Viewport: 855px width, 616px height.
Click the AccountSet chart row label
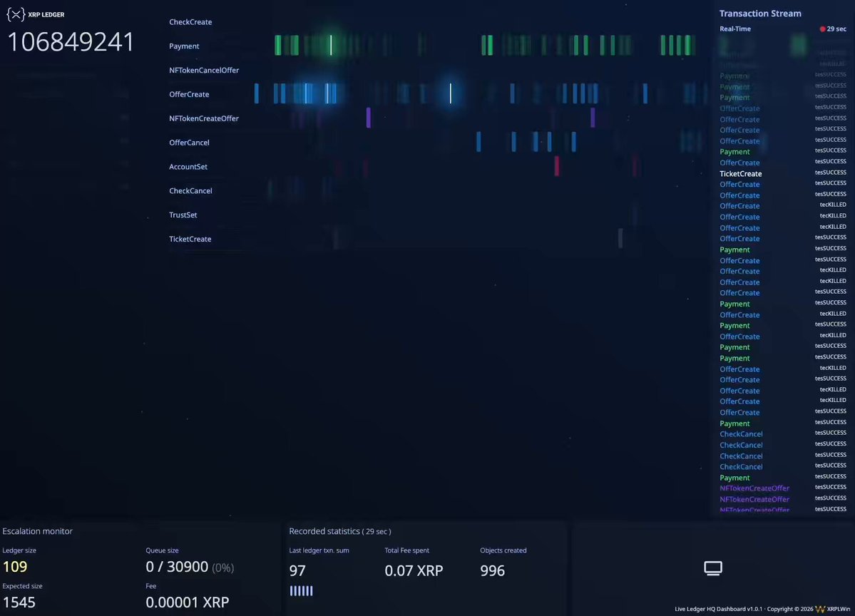[x=188, y=166]
